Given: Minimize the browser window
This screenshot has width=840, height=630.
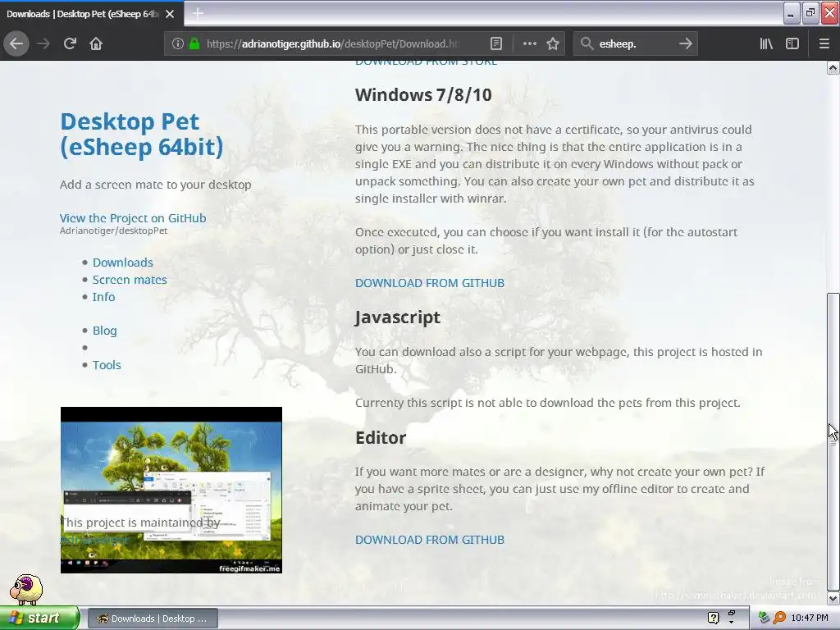Looking at the screenshot, I should 791,13.
